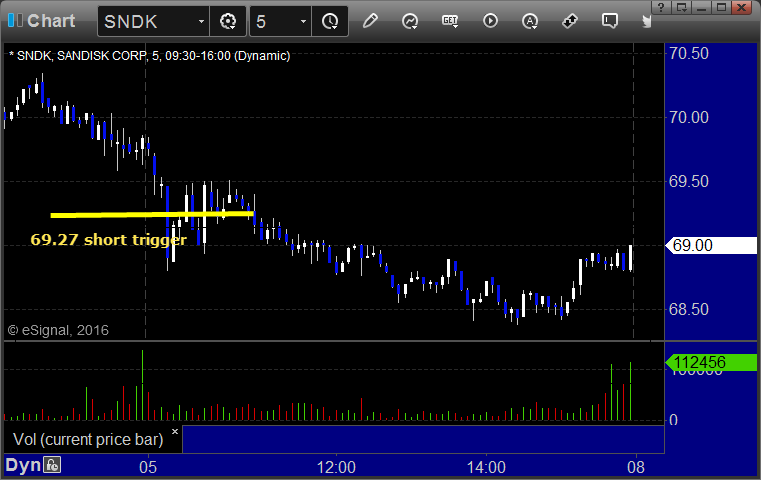Click the help question mark button
761x480 pixels.
click(x=661, y=7)
